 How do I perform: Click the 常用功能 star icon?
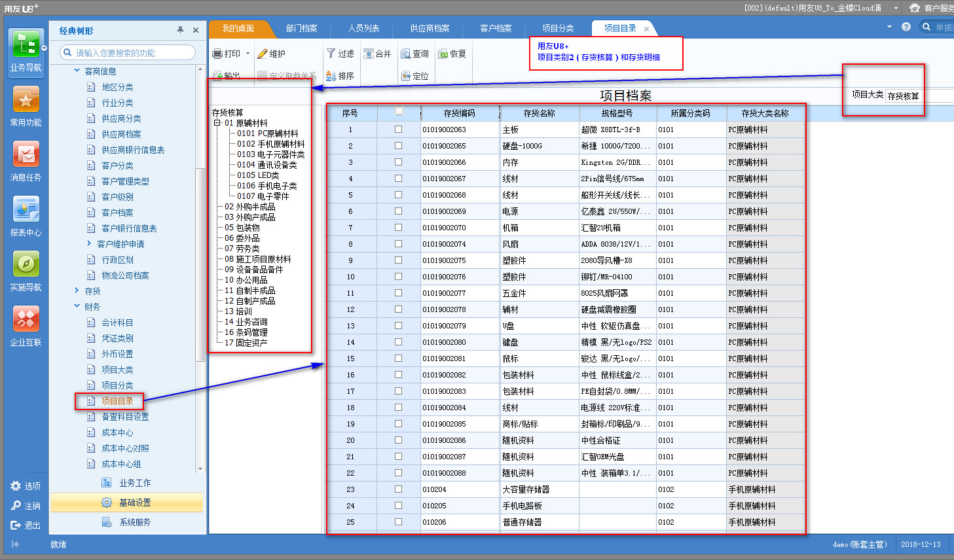click(26, 101)
